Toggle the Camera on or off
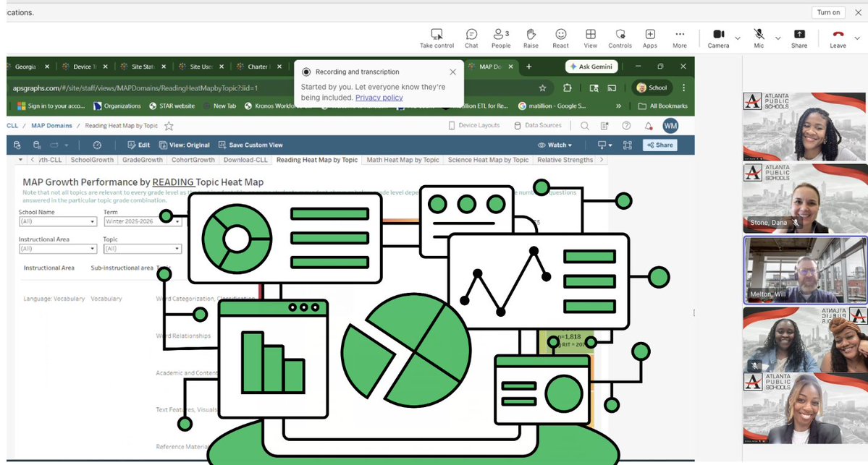 coord(719,39)
